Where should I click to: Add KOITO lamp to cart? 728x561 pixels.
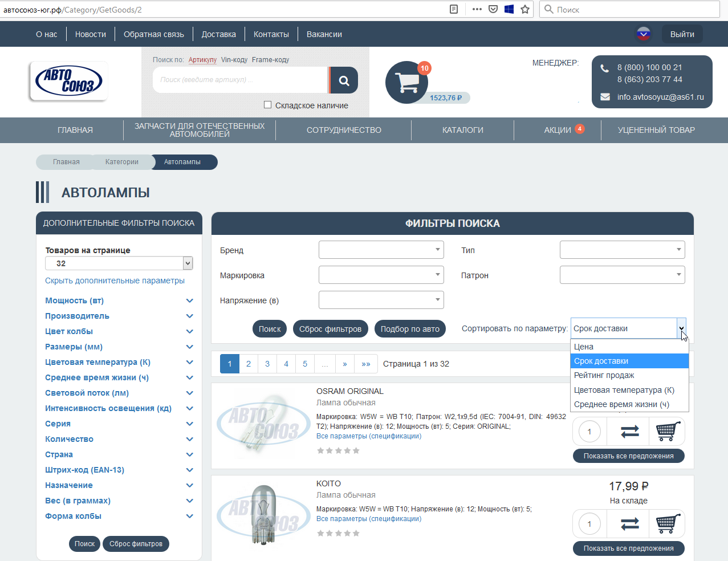pyautogui.click(x=668, y=523)
